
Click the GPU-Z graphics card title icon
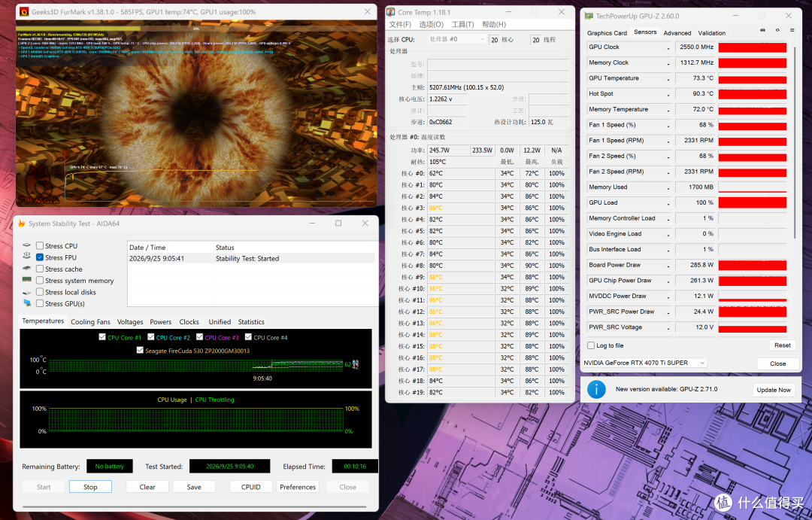tap(589, 16)
